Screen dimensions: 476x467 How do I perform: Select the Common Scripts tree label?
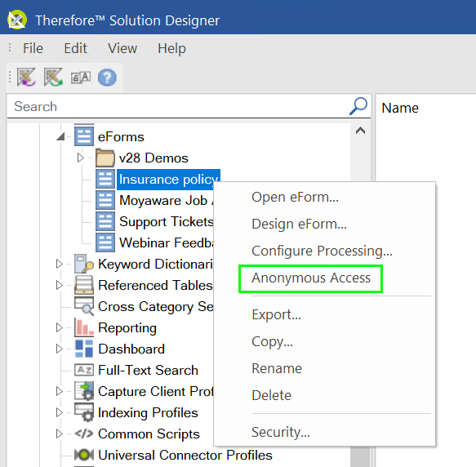tap(149, 434)
